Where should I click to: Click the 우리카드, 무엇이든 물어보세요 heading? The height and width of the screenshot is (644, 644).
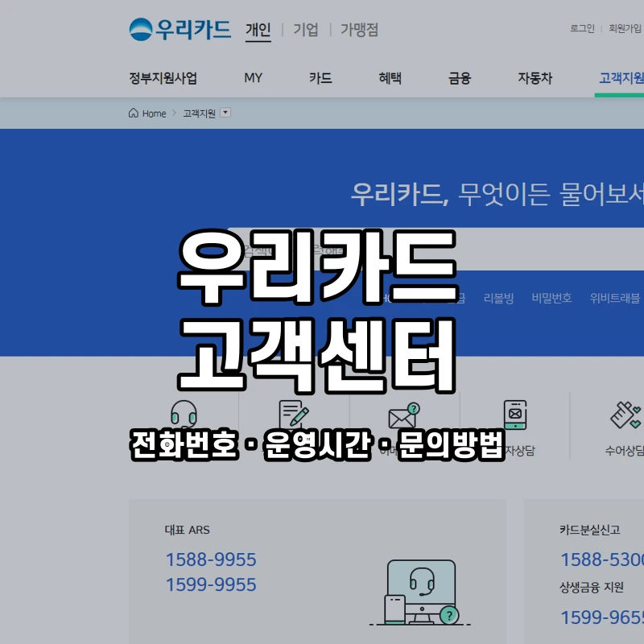pos(497,194)
